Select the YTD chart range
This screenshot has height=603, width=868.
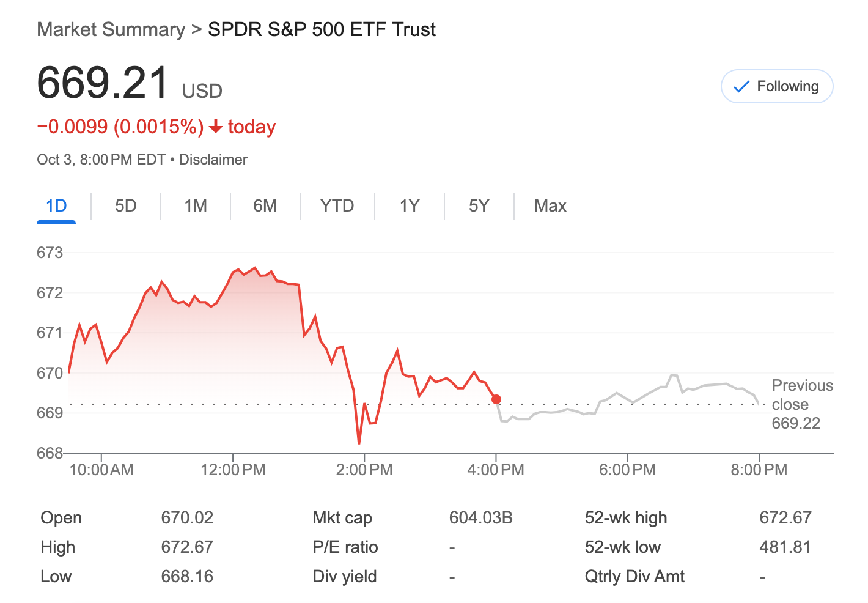click(337, 206)
